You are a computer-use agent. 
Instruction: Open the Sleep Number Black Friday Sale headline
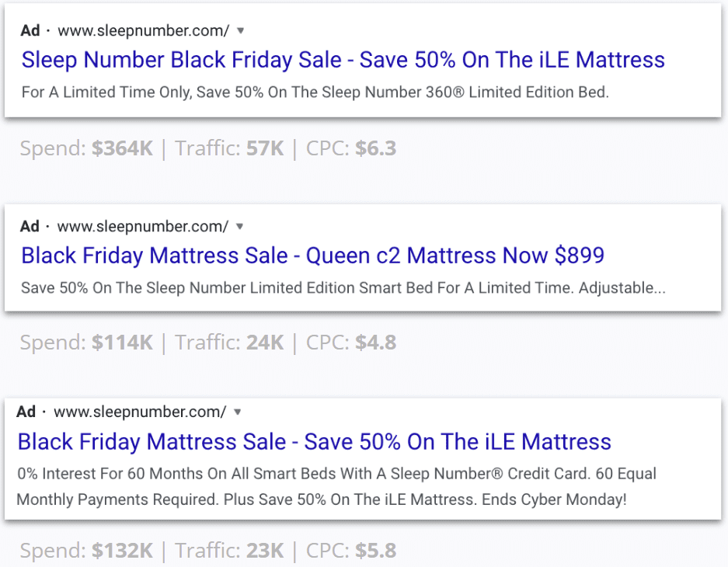click(343, 60)
